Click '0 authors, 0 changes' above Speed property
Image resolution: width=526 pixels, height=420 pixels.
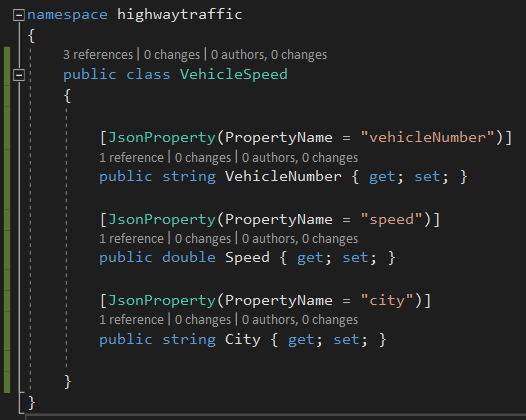pos(300,239)
